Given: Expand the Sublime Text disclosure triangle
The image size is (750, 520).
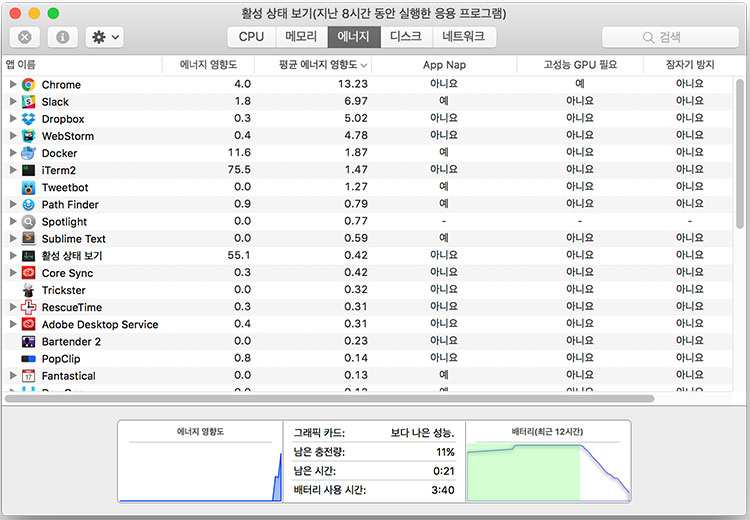Looking at the screenshot, I should coord(13,238).
